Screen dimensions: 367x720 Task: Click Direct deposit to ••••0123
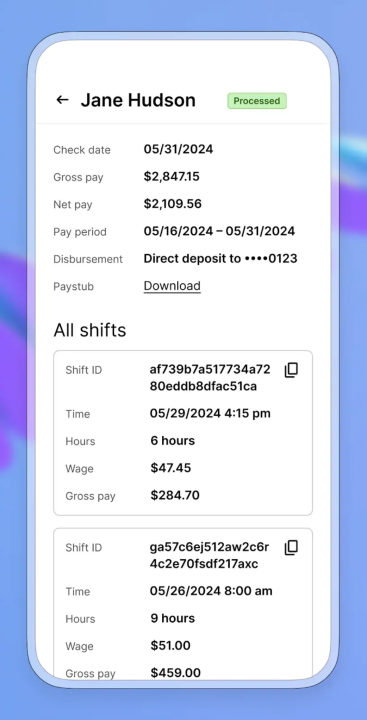coord(220,259)
